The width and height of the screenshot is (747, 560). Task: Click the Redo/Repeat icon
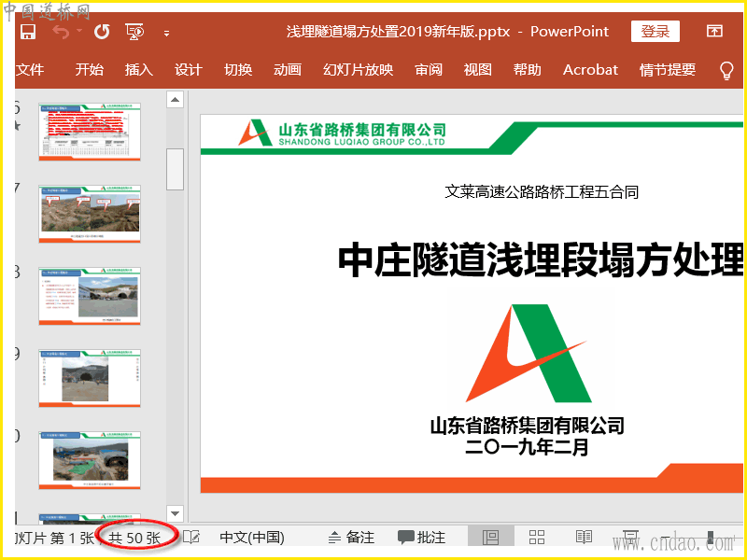pos(102,32)
